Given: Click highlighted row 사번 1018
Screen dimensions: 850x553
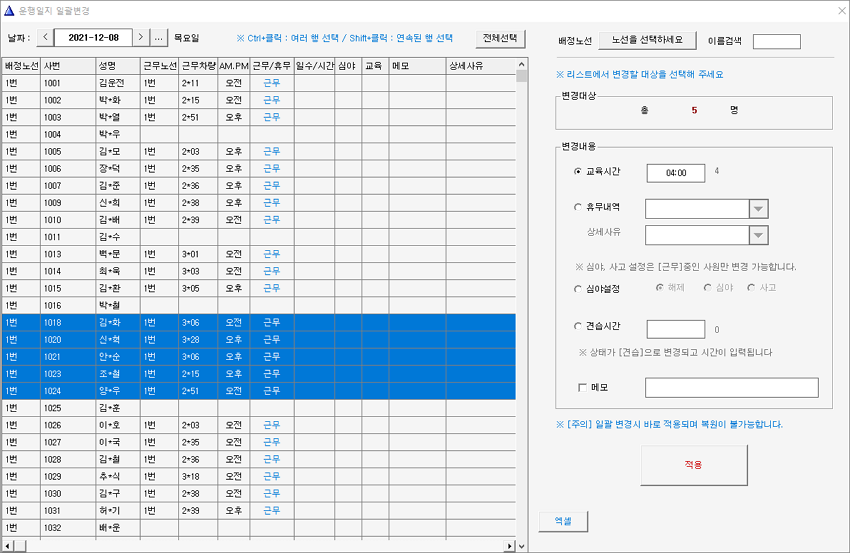Looking at the screenshot, I should (x=259, y=323).
